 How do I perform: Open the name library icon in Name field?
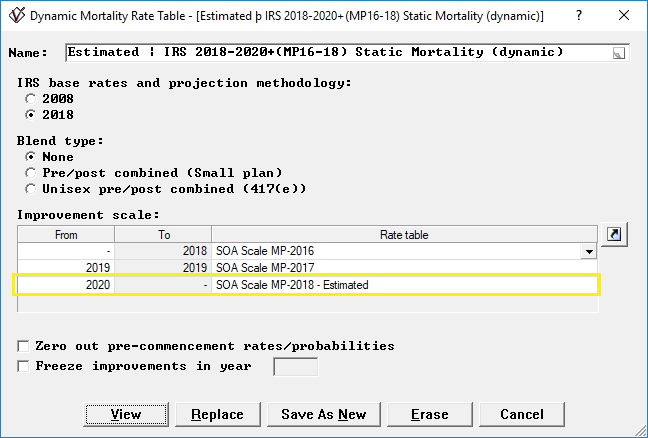(x=619, y=53)
